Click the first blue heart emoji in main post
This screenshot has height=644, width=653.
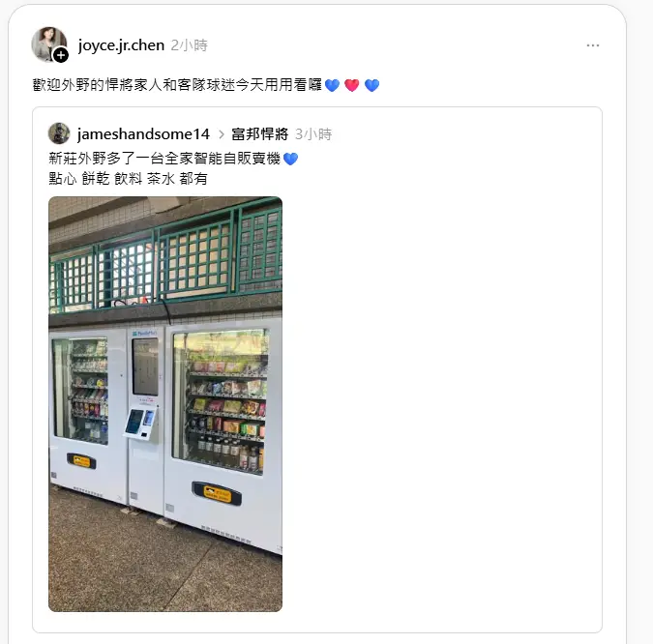point(332,85)
